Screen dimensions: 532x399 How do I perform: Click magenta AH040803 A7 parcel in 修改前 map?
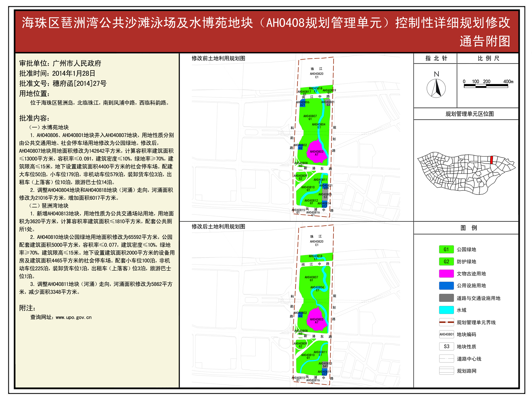(x=317, y=151)
